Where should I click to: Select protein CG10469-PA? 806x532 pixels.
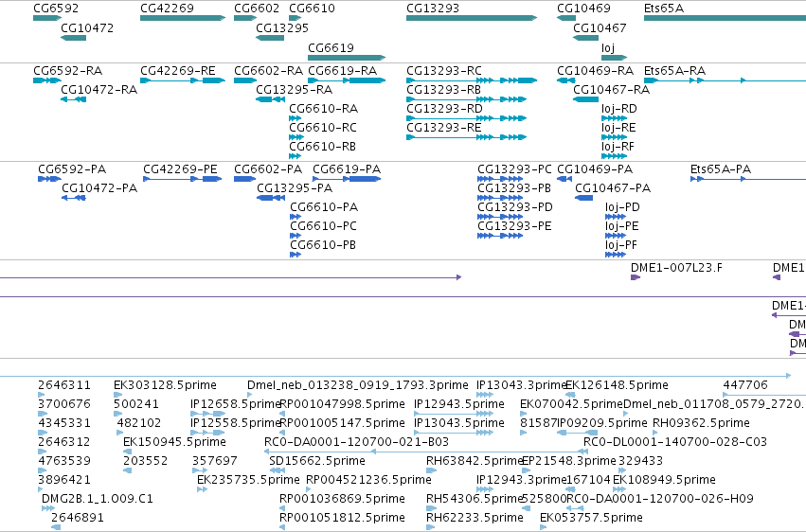click(x=595, y=168)
